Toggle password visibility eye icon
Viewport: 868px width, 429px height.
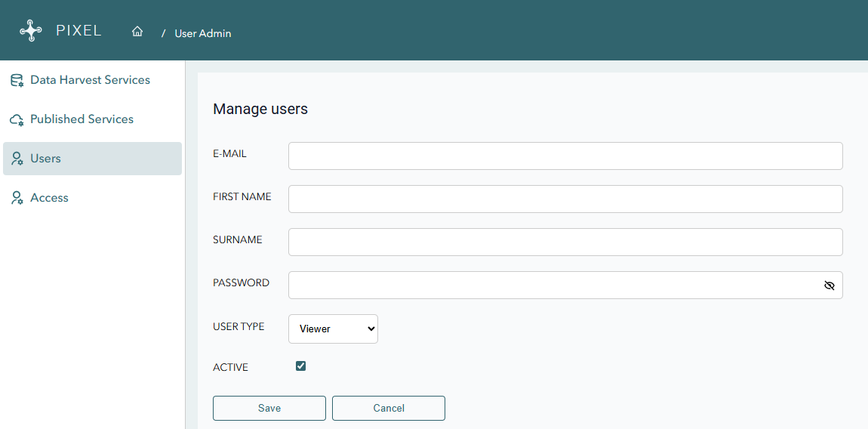(x=830, y=285)
